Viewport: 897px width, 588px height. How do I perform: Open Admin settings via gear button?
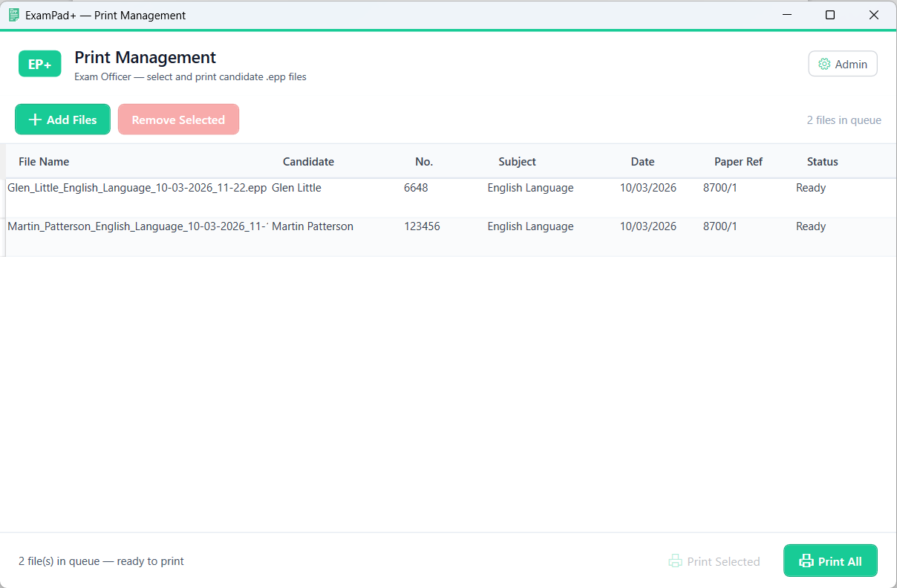click(842, 64)
